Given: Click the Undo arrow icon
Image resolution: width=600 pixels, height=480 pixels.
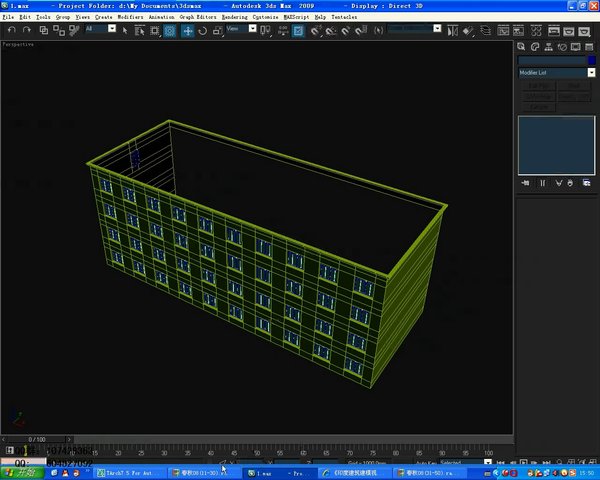Looking at the screenshot, I should (x=12, y=30).
